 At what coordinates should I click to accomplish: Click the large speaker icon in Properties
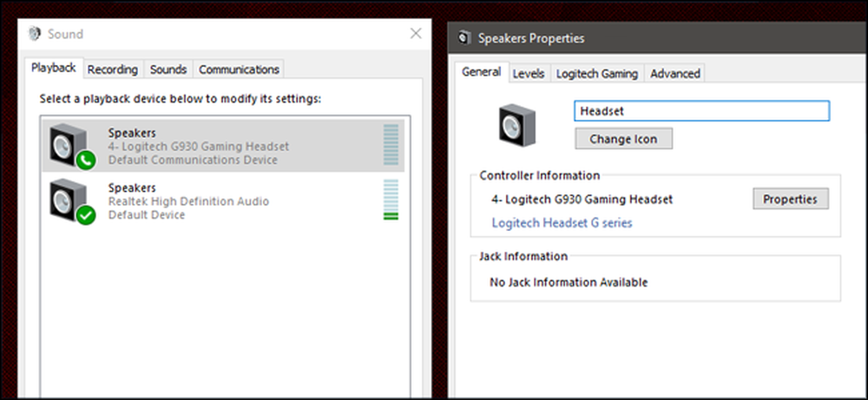(516, 126)
